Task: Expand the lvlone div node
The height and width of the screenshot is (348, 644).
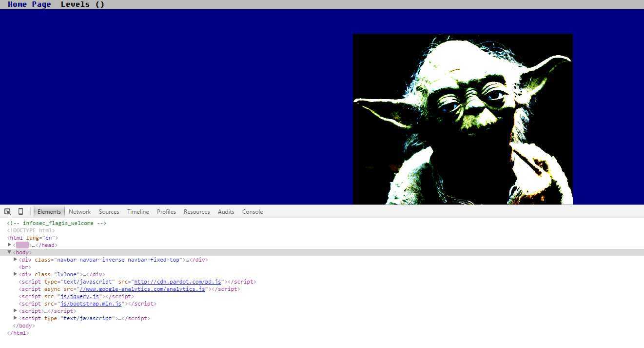Action: tap(15, 274)
